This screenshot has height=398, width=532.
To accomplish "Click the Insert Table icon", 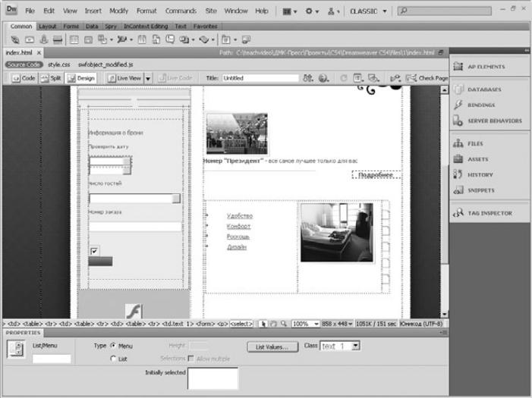I will (x=74, y=39).
